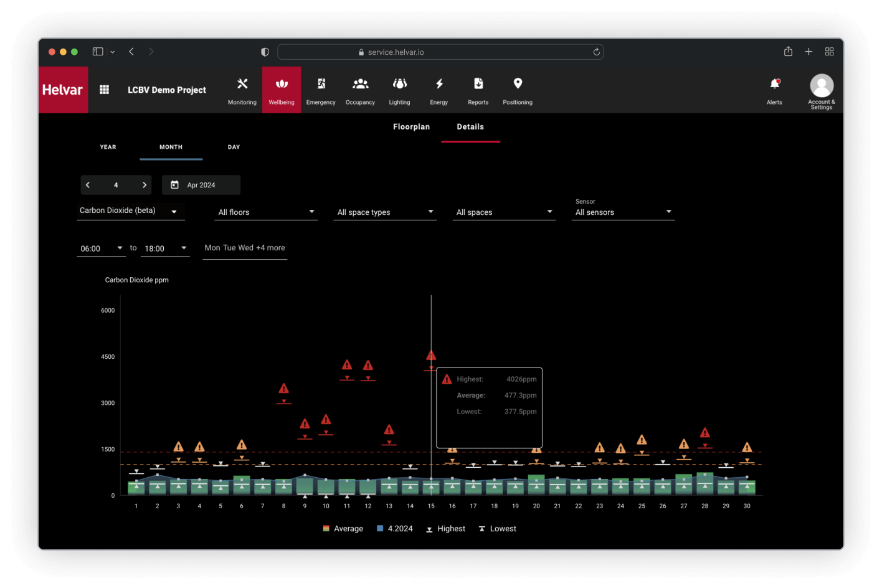882x588 pixels.
Task: Open the Emergency lighting section
Action: pos(321,90)
